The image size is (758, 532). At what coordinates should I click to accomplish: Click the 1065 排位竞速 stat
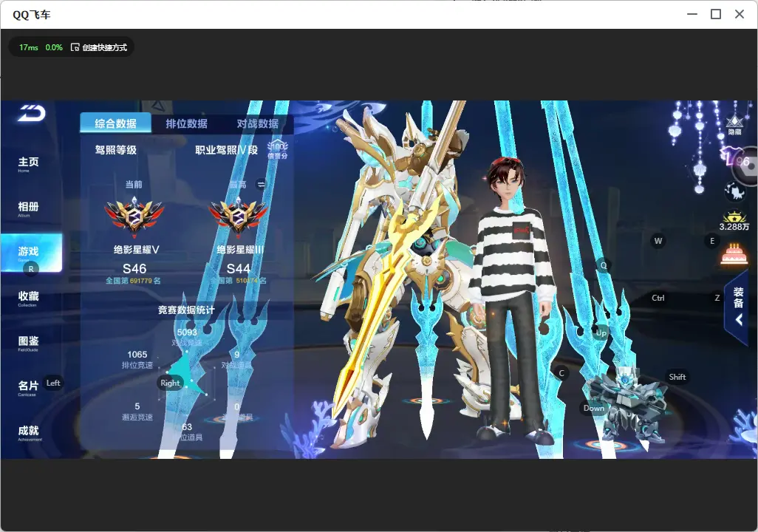pyautogui.click(x=137, y=359)
